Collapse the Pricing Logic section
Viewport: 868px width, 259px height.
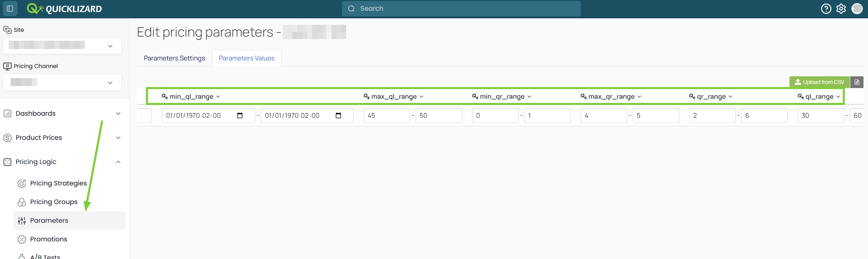coord(118,162)
